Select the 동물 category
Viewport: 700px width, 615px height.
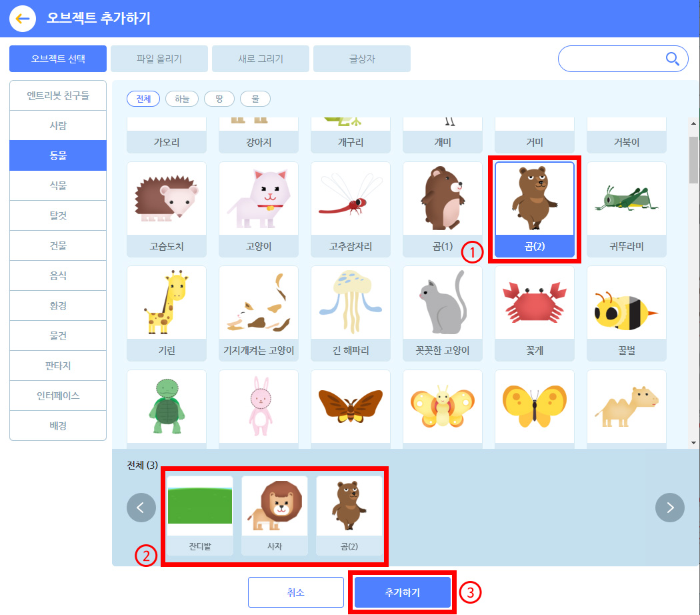click(x=58, y=155)
